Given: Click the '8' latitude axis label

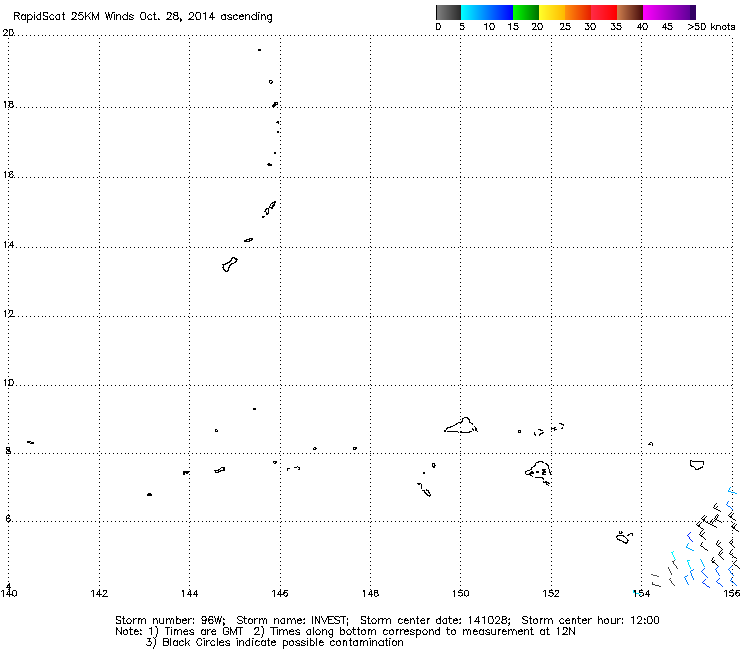Looking at the screenshot, I should 8,451.
